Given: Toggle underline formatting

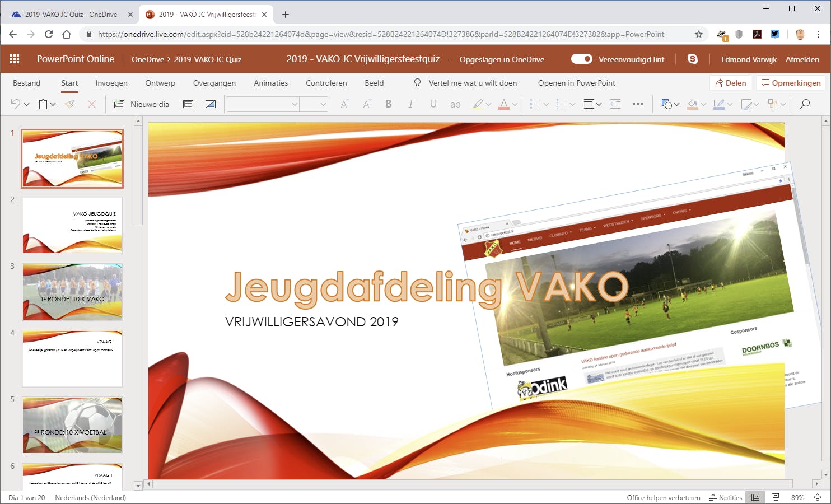Looking at the screenshot, I should click(433, 104).
